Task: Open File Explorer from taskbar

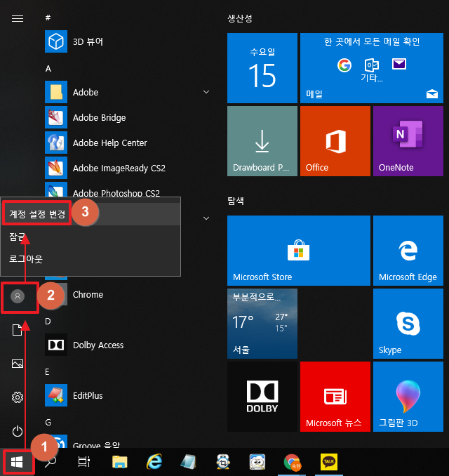Action: [119, 462]
